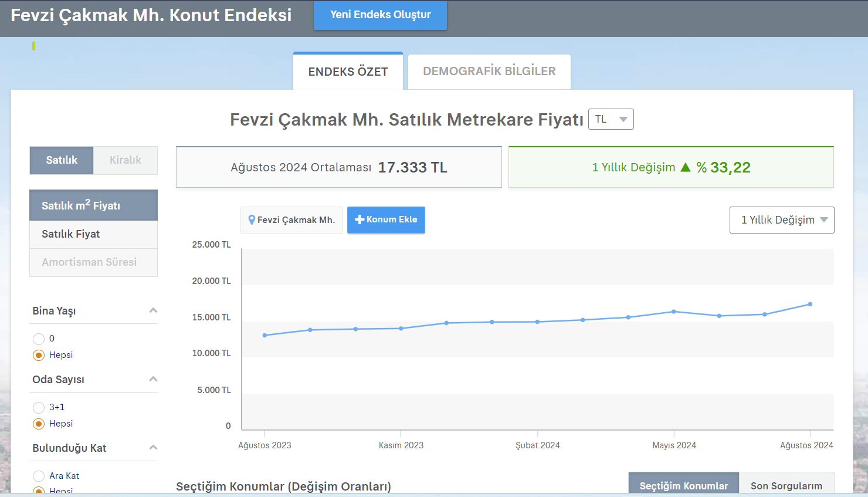Click the Oda Sayısı section label
868x497 pixels.
58,380
